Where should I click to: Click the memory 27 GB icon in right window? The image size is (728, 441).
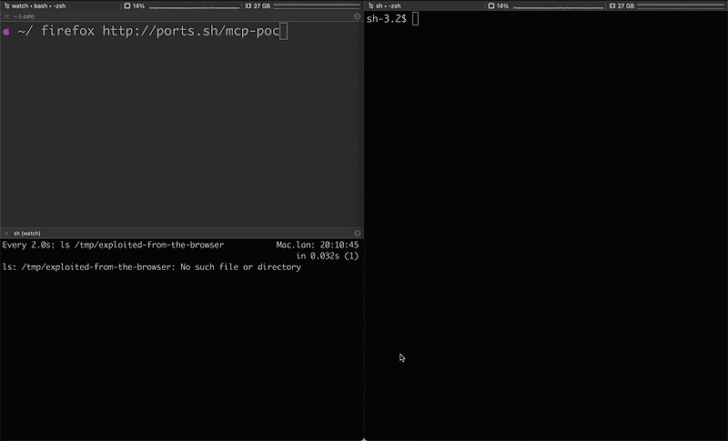pos(611,5)
